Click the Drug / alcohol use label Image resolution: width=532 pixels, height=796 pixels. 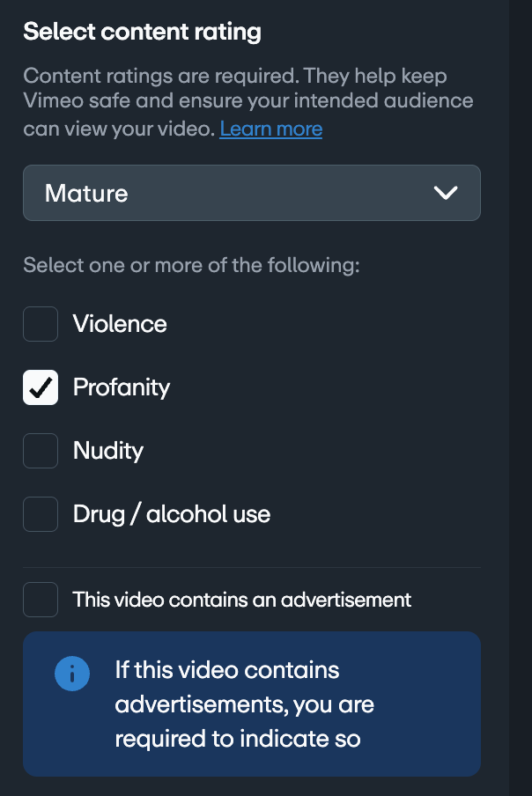pos(172,514)
